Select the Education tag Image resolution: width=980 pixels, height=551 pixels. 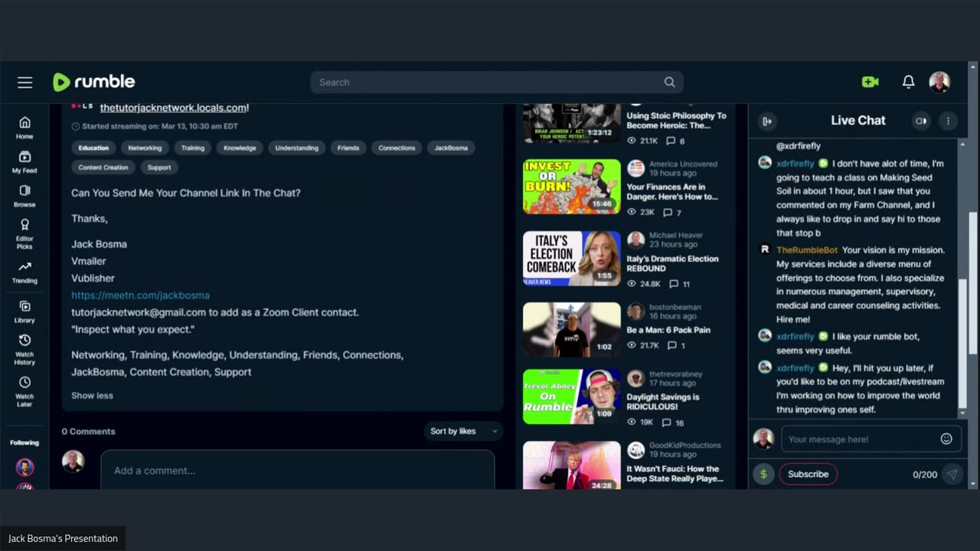click(x=93, y=148)
